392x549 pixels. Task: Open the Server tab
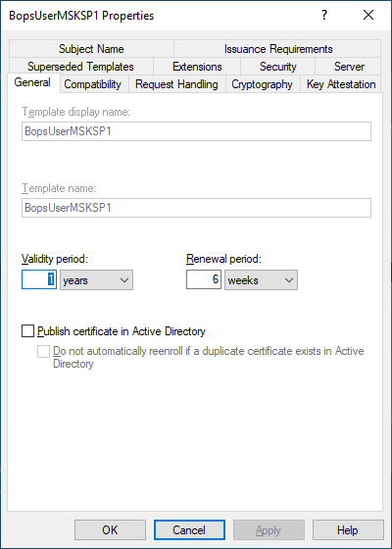349,67
